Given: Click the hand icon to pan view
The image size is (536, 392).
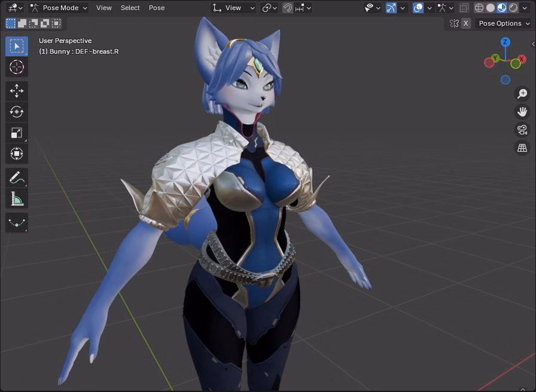Looking at the screenshot, I should click(x=522, y=112).
